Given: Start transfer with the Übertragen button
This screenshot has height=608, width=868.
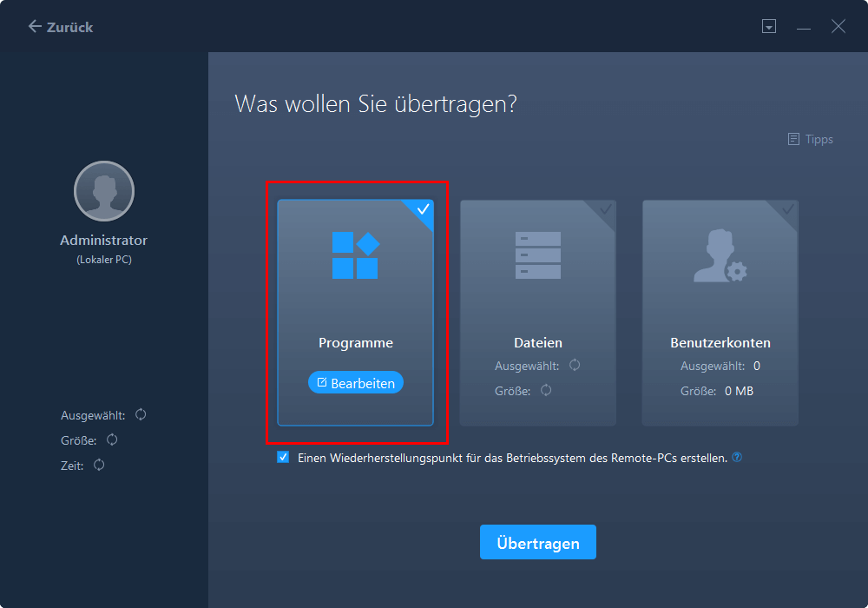Looking at the screenshot, I should (538, 542).
